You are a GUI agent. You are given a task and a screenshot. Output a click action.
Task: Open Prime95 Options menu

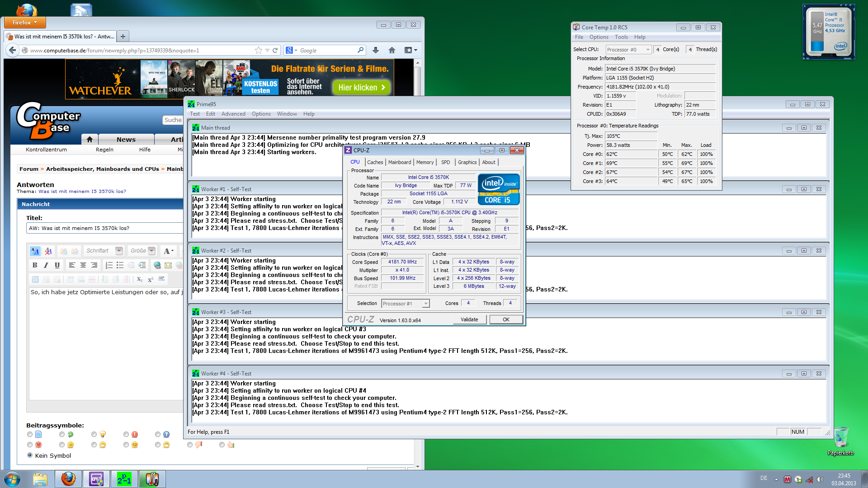pos(261,114)
